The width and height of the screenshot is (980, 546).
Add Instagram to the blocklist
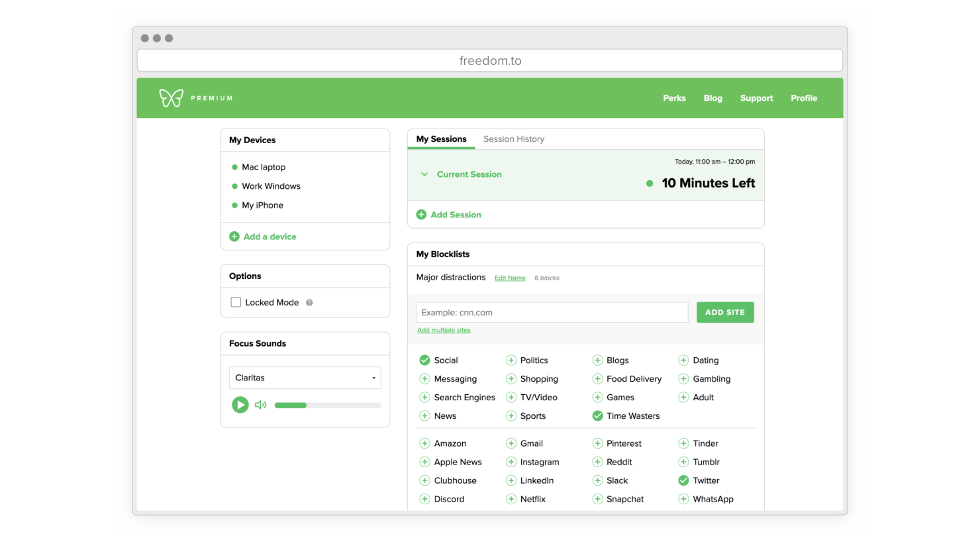pyautogui.click(x=511, y=462)
